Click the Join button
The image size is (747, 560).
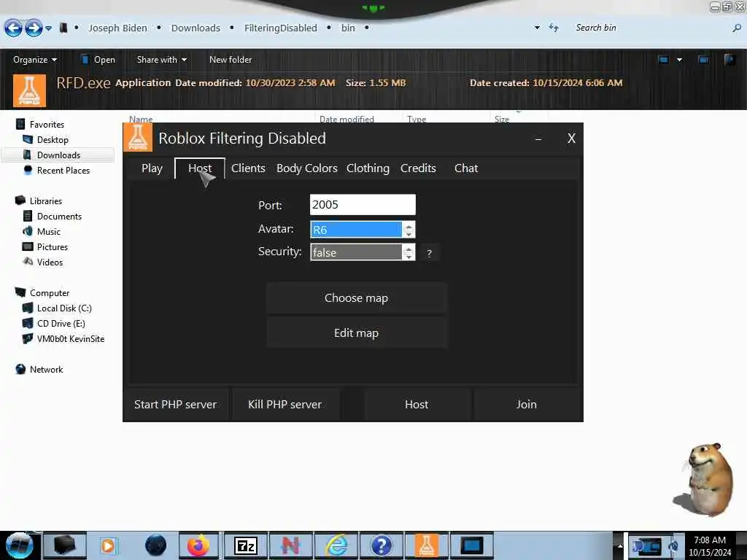[527, 404]
